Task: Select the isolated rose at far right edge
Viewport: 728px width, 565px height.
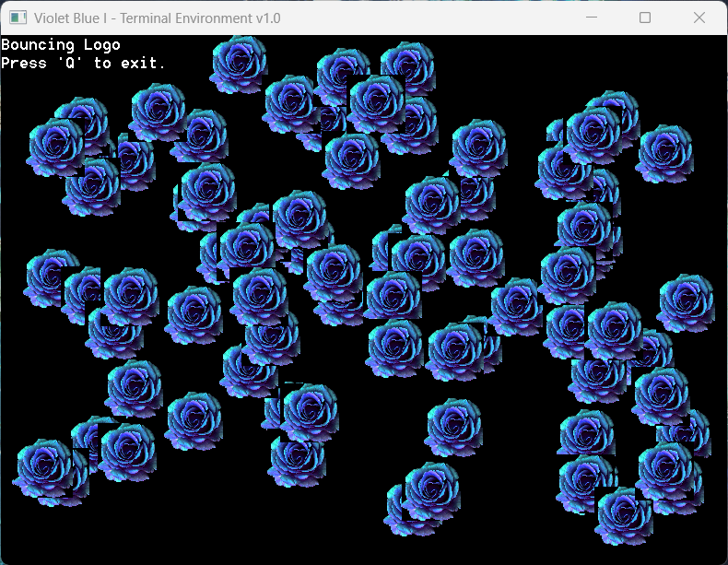Action: (x=686, y=302)
